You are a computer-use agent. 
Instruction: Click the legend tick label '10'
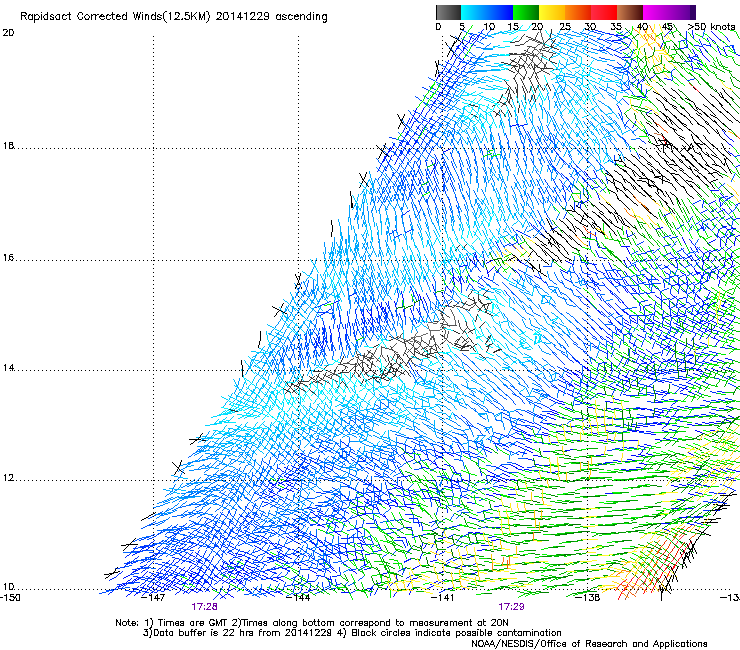pos(489,27)
